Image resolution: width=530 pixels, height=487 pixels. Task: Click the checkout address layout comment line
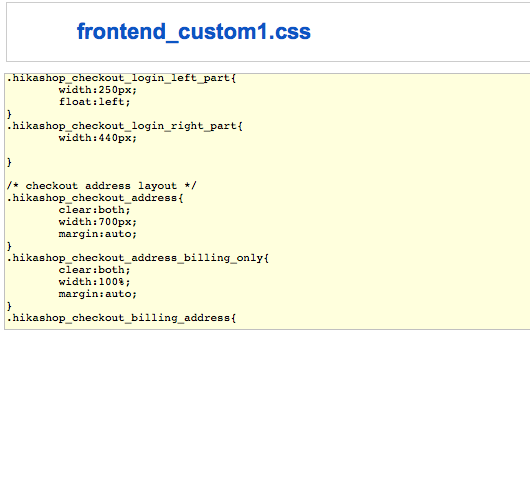coord(101,186)
